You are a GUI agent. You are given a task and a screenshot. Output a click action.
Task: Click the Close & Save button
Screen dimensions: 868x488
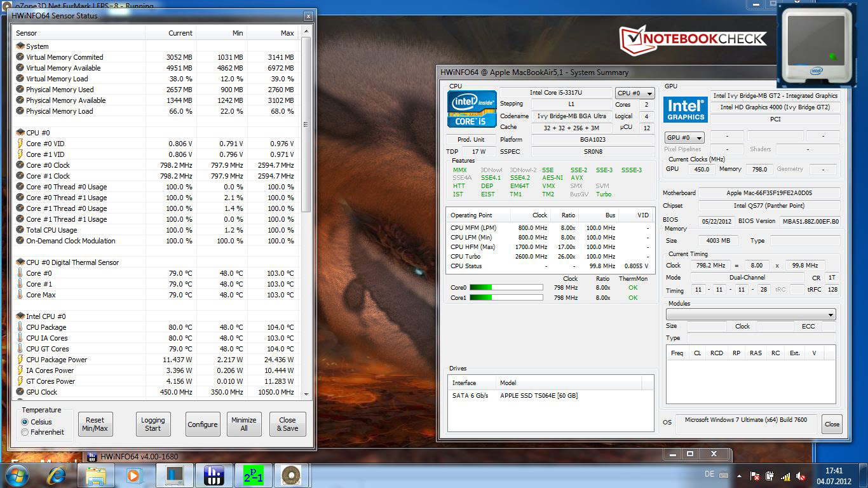(x=287, y=424)
